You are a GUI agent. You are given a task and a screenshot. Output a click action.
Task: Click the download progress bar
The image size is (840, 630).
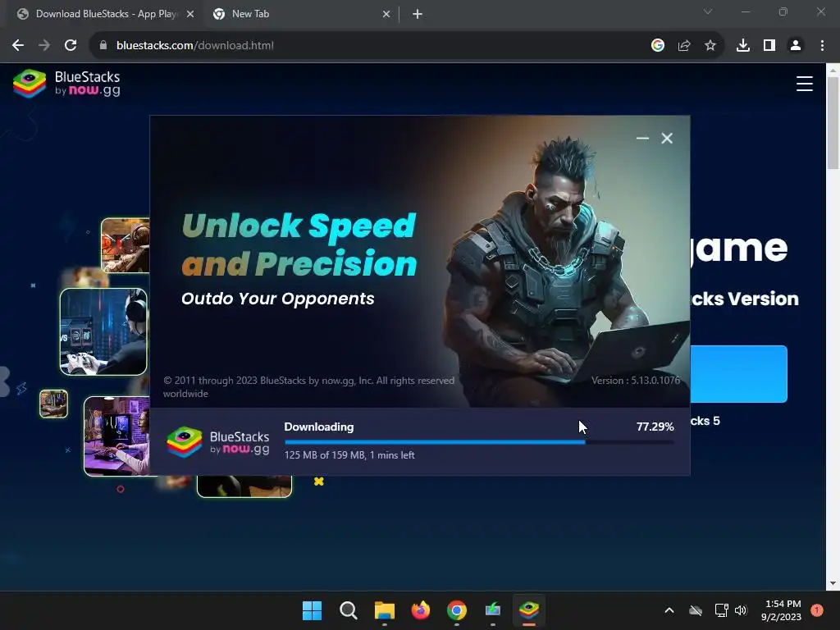point(479,442)
